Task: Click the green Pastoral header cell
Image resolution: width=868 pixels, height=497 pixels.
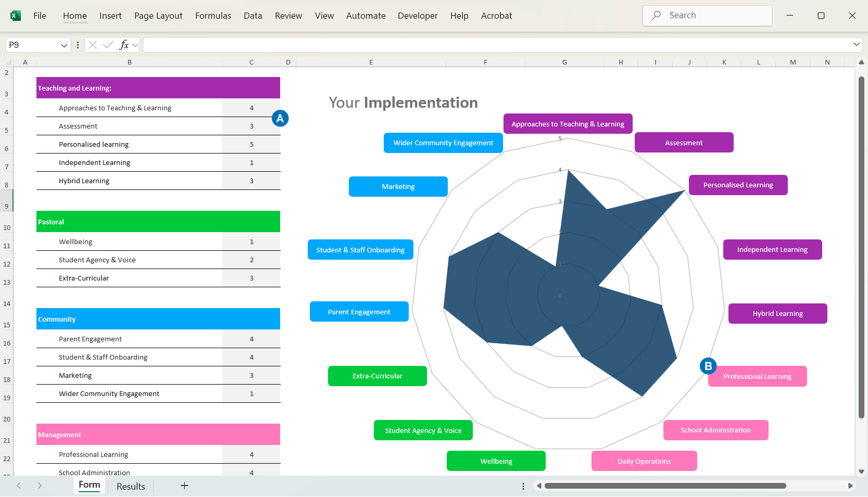Action: coord(158,222)
